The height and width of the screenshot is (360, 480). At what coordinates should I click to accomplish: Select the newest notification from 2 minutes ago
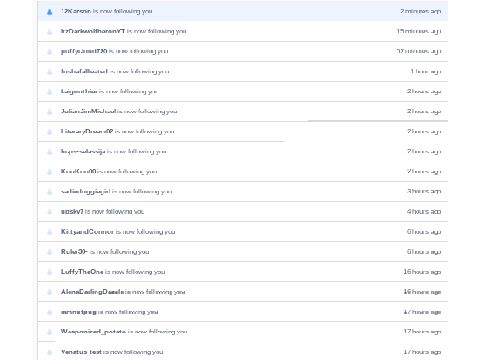(x=243, y=11)
